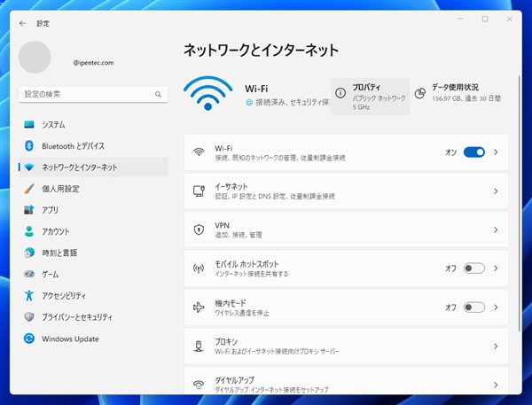Click the info icon beside プロパティ

[340, 92]
